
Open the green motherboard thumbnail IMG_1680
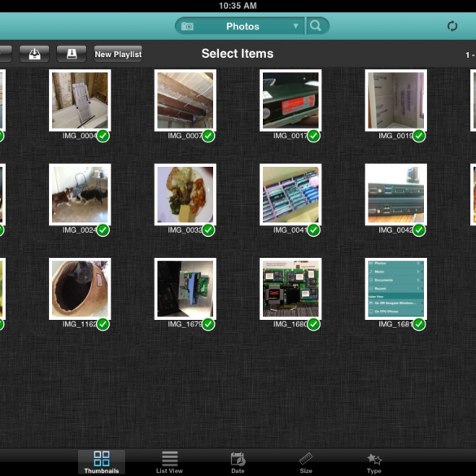290,289
